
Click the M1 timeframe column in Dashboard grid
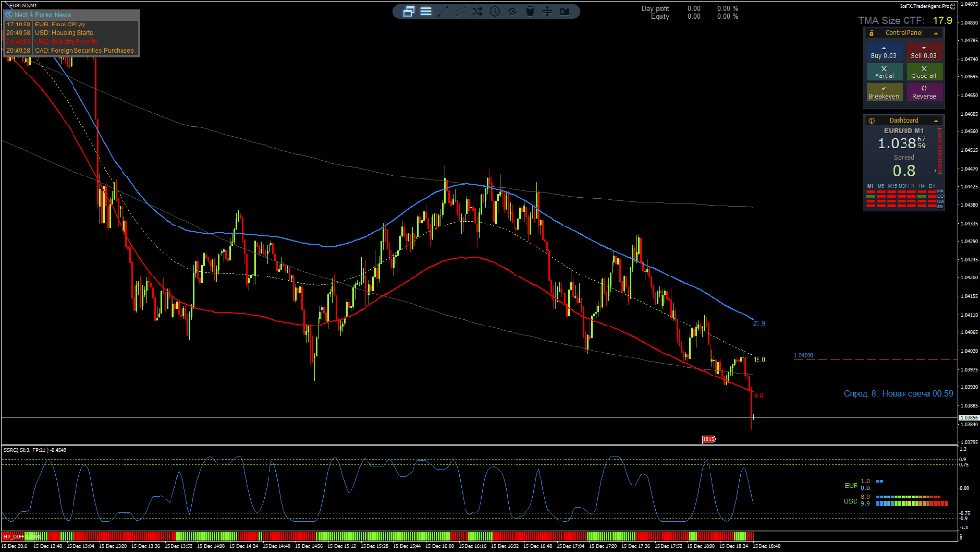[870, 196]
